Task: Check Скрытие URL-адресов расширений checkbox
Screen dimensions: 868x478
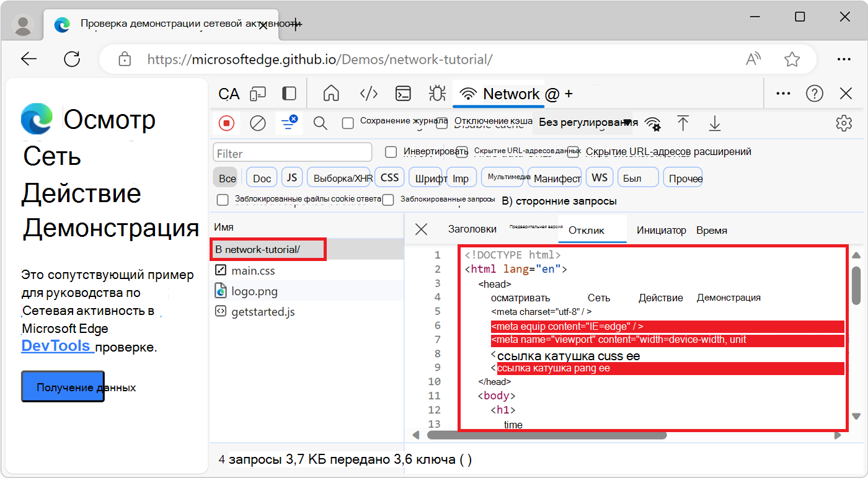Action: click(573, 152)
